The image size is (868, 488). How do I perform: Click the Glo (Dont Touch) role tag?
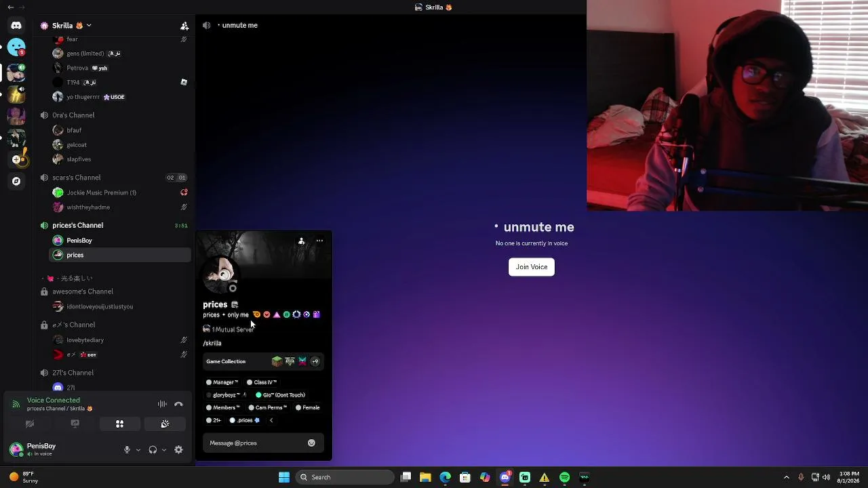coord(280,395)
